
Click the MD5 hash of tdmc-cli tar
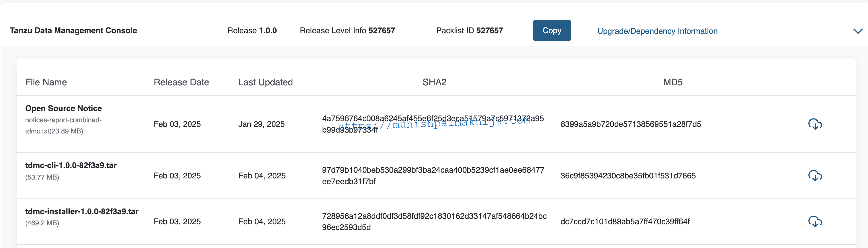(628, 176)
